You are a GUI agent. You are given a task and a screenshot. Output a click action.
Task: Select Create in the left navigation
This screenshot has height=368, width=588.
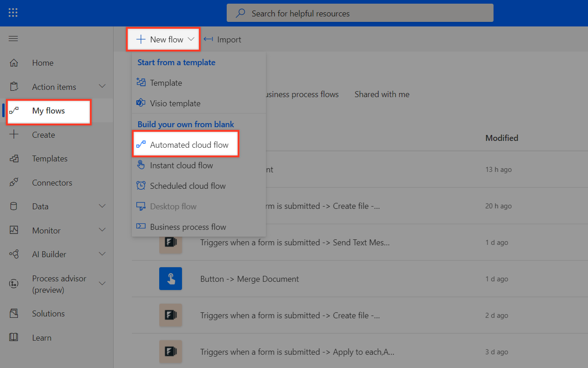pos(43,135)
